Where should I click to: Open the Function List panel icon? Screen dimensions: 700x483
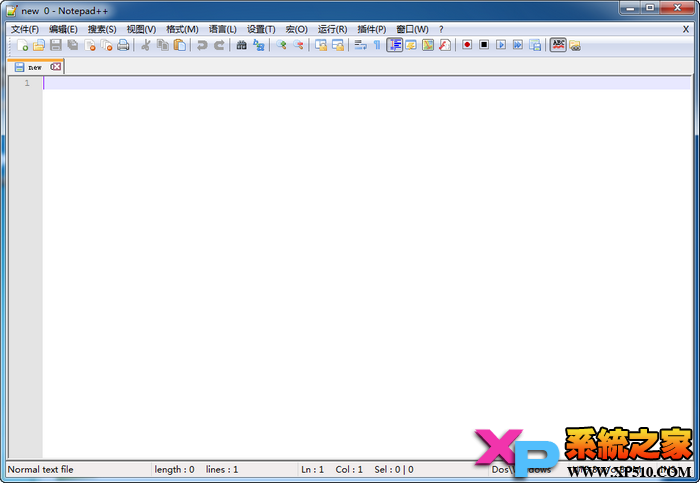[445, 45]
